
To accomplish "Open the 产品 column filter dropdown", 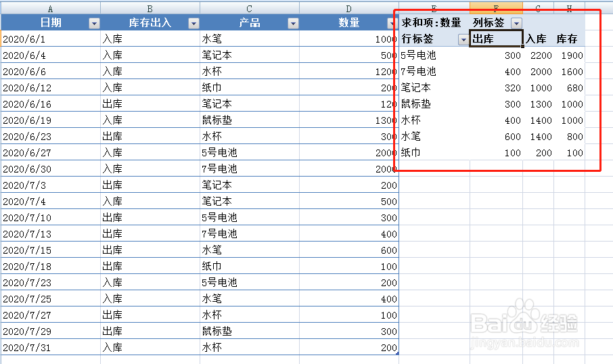I will (x=293, y=24).
